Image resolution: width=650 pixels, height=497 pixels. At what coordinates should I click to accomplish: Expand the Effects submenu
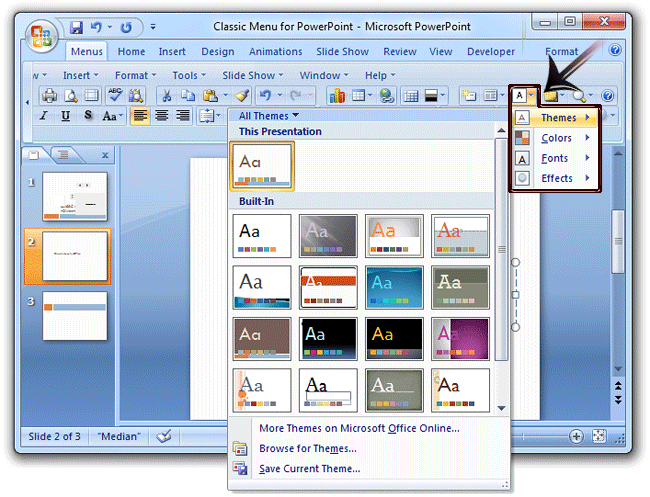click(555, 179)
